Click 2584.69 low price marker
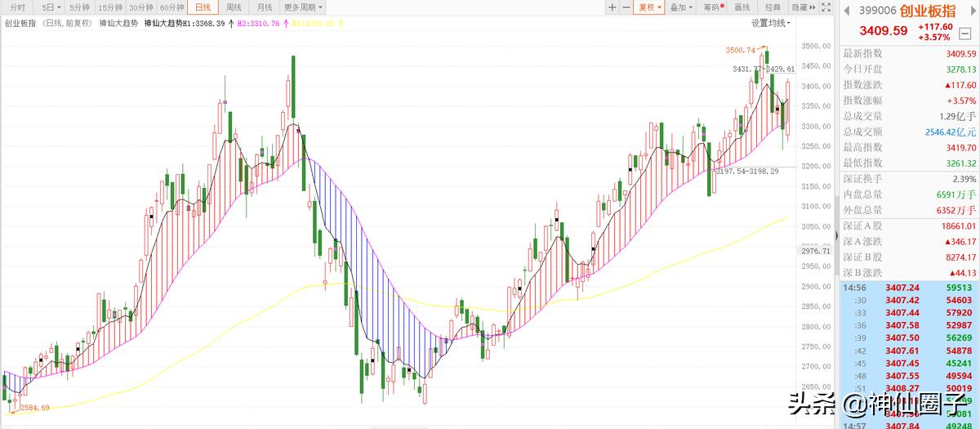 pyautogui.click(x=34, y=407)
